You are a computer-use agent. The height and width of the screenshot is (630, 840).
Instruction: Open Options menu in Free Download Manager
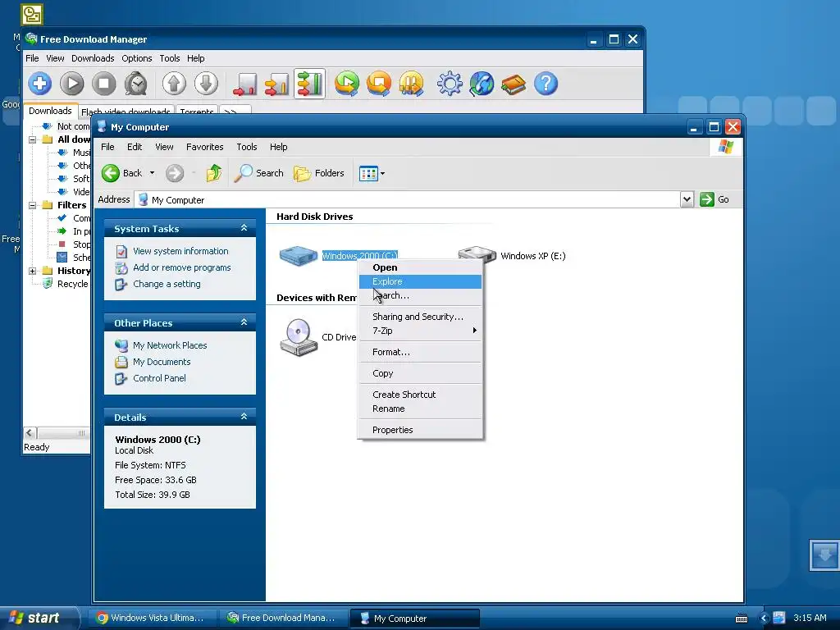(137, 58)
